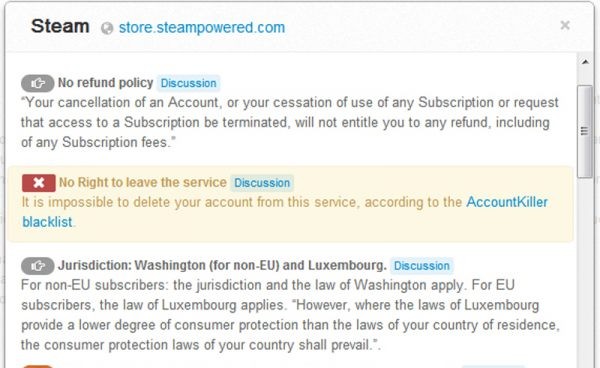The width and height of the screenshot is (600, 368).
Task: Click the pointing-hand badge for No refund policy
Action: (x=38, y=83)
